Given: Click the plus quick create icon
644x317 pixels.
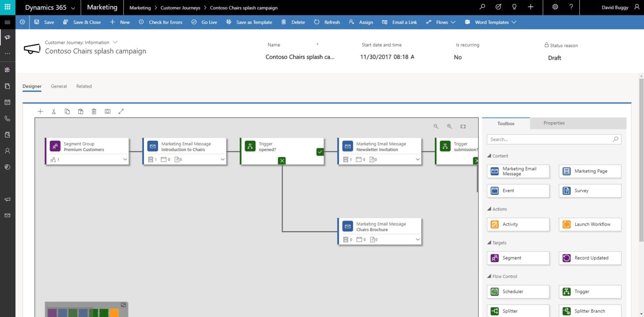Looking at the screenshot, I should 530,7.
